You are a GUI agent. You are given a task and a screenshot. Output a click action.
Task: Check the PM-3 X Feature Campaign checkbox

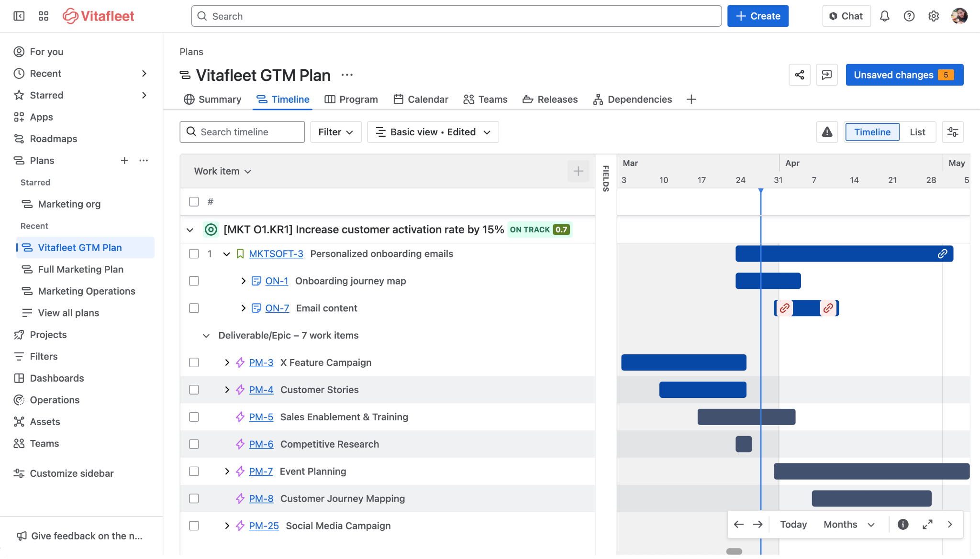[x=194, y=363]
